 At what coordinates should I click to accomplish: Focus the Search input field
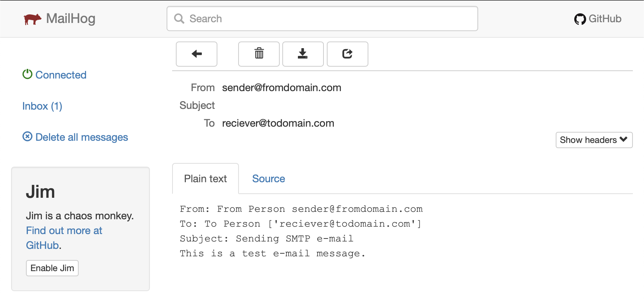click(x=322, y=19)
